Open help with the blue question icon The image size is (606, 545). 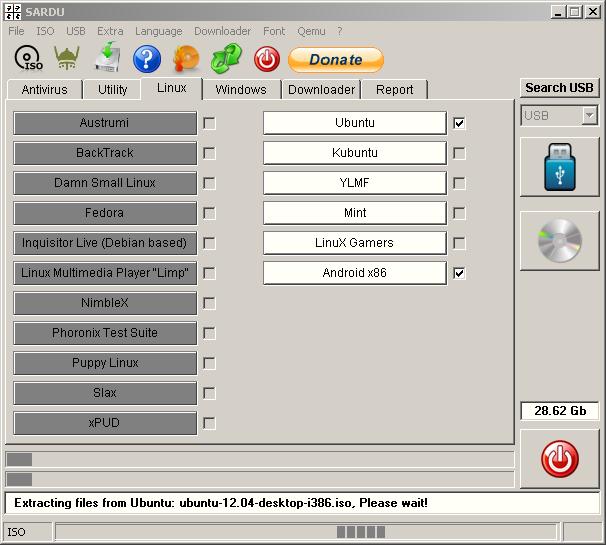point(147,59)
